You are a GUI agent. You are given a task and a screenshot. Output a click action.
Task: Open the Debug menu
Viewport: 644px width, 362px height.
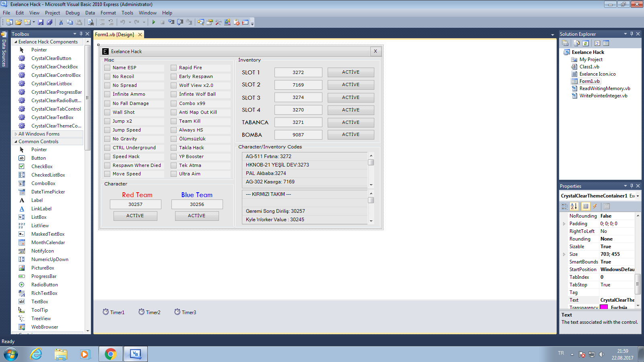click(72, 13)
